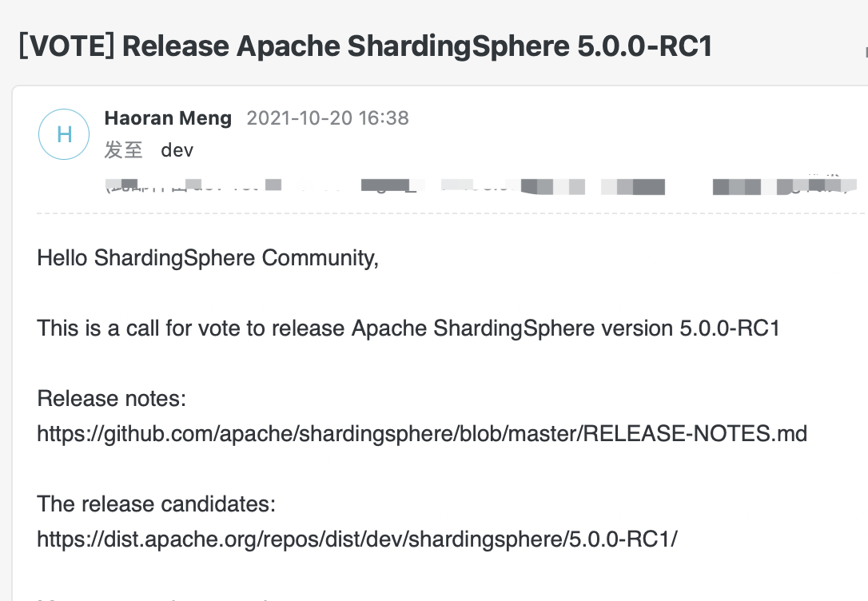This screenshot has width=868, height=601.
Task: Select the greeting line 'Hello ShardingSphere Community,'
Action: (x=207, y=257)
